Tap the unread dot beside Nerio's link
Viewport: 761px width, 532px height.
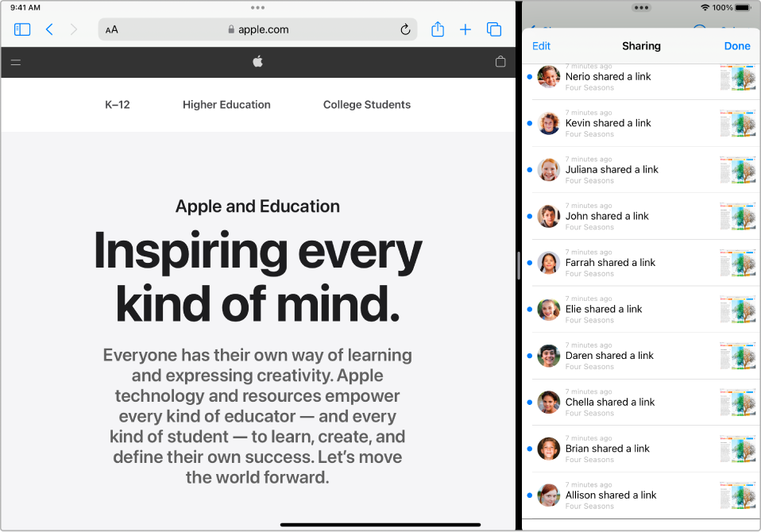[530, 77]
